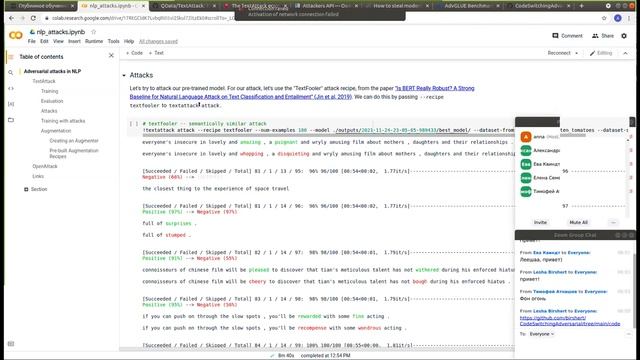
Task: Click the Comment button
Action: point(567,36)
